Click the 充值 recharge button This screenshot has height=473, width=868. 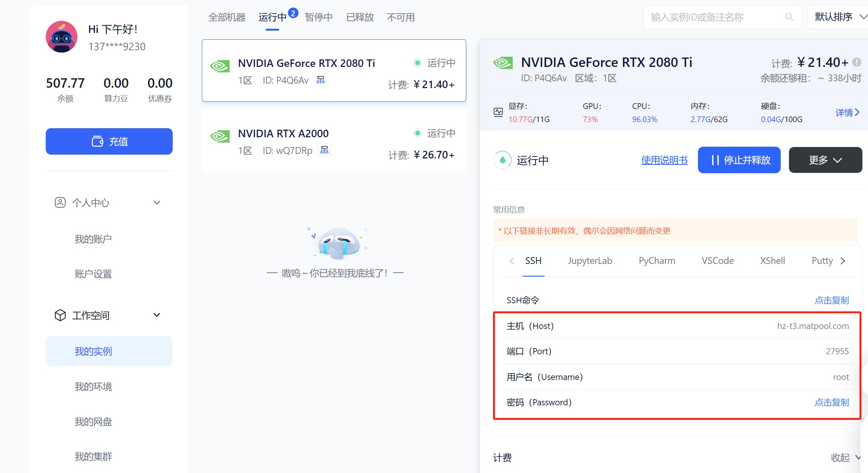coord(109,141)
